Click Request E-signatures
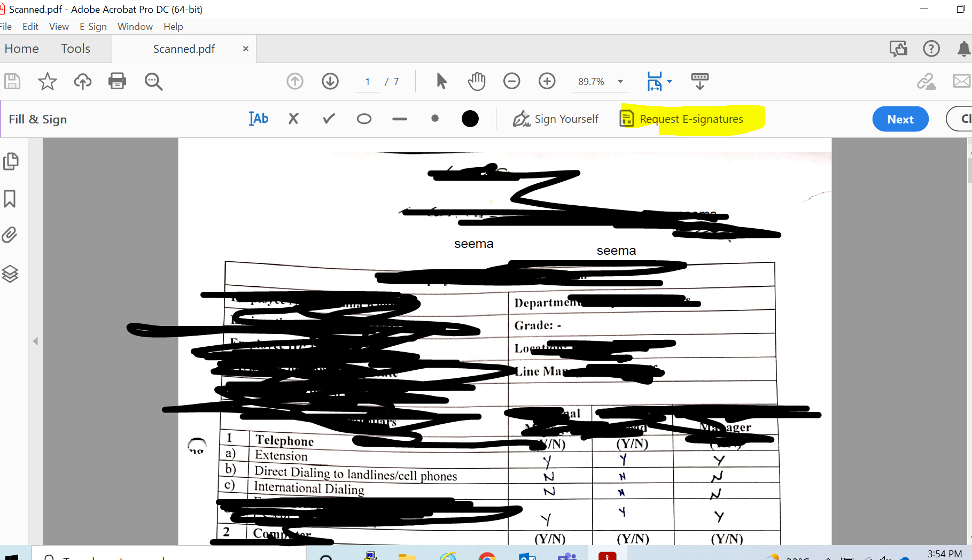 pyautogui.click(x=691, y=119)
